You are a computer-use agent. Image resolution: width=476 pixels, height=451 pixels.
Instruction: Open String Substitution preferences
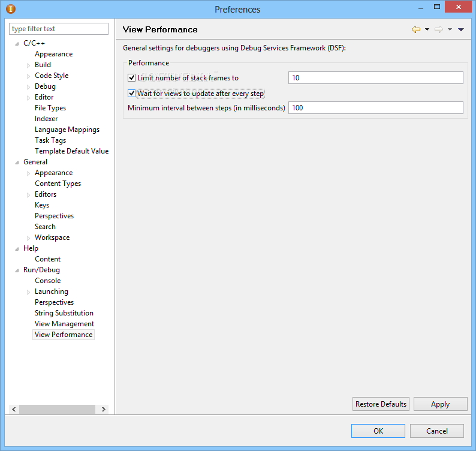coord(64,313)
